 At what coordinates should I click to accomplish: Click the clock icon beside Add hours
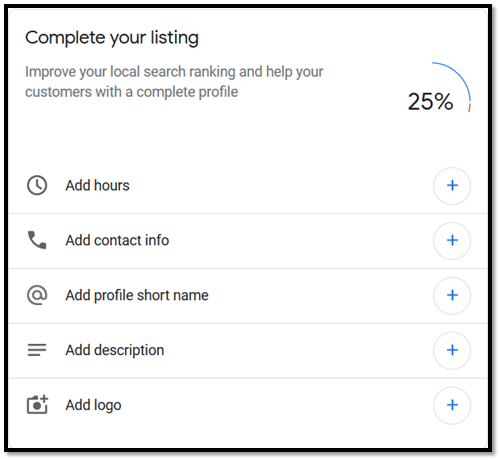click(37, 185)
